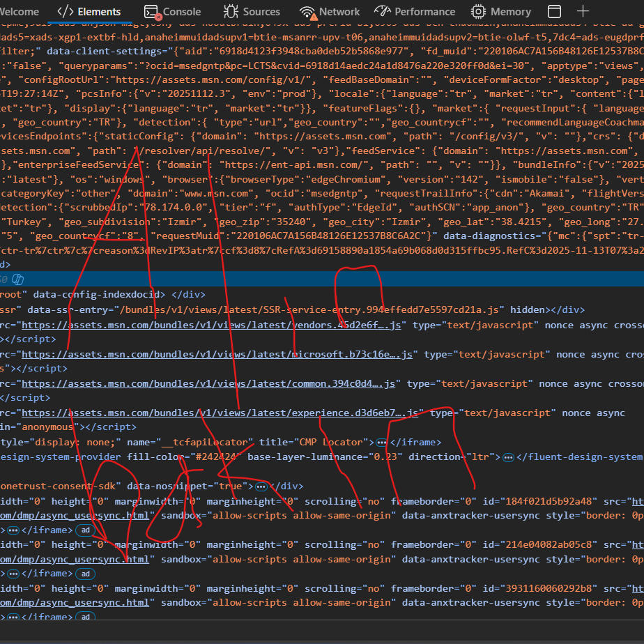The height and width of the screenshot is (644, 644).
Task: Open the Console tab
Action: [173, 12]
